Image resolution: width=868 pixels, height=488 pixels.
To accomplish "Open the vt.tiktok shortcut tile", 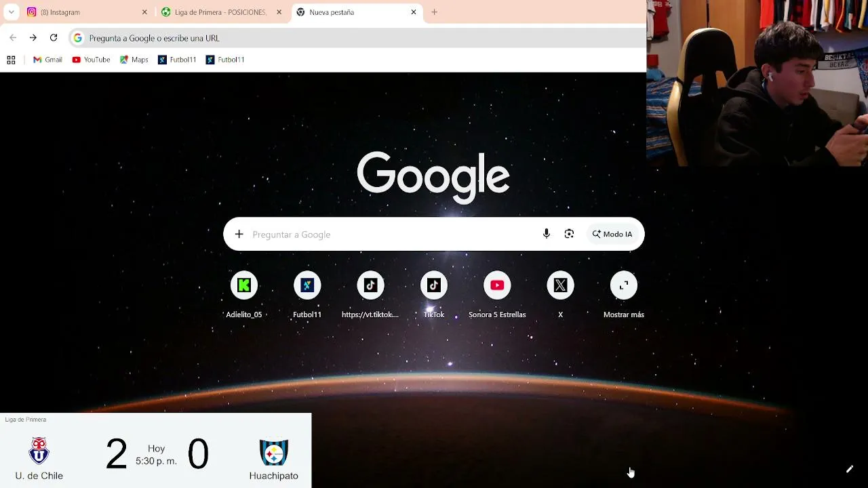I will point(370,295).
